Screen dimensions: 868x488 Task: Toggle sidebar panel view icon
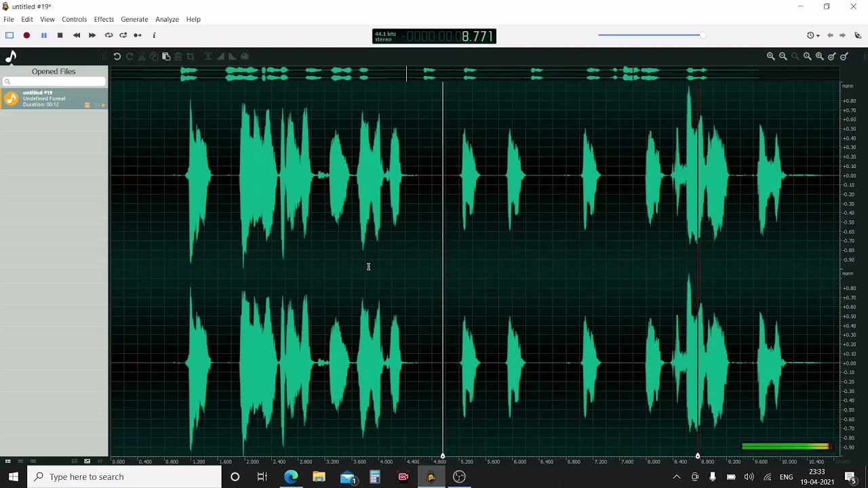pyautogui.click(x=9, y=35)
